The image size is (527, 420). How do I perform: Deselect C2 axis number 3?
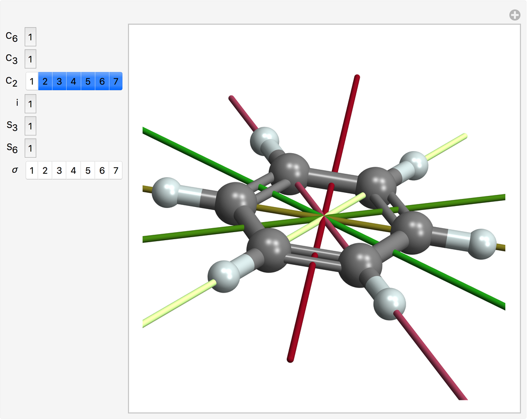click(59, 82)
